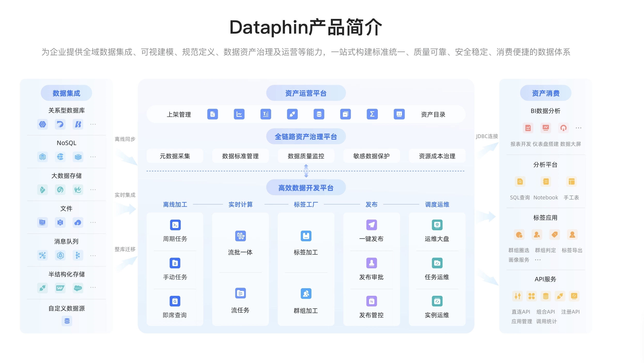Screen dimensions: 644x363
Task: Open the 任务运维 icon
Action: pos(437,263)
